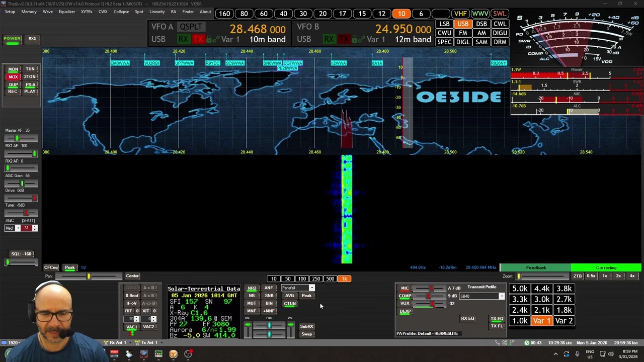Open the orange round taskbar app
The height and width of the screenshot is (362, 644).
coord(173,354)
